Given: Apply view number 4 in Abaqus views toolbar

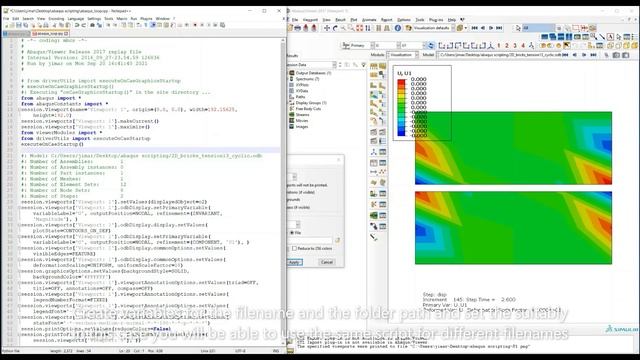Looking at the screenshot, I should [x=523, y=45].
